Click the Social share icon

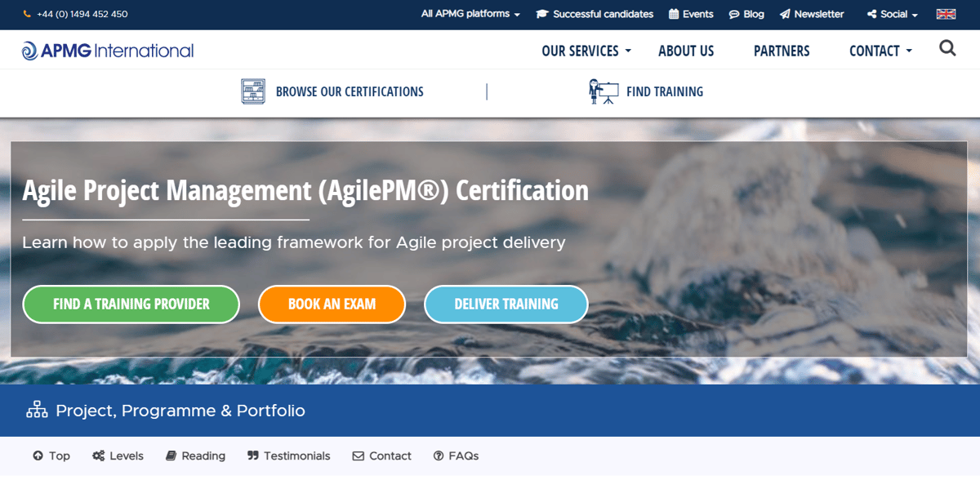point(871,14)
